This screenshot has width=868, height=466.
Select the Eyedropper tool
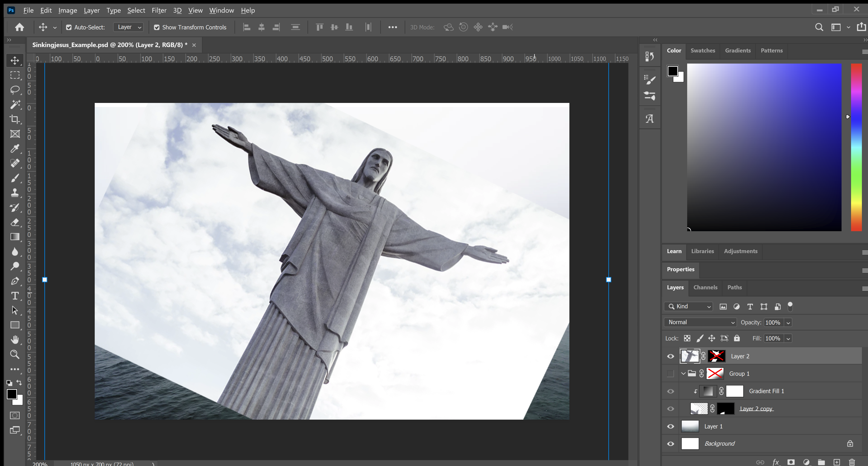pos(15,148)
